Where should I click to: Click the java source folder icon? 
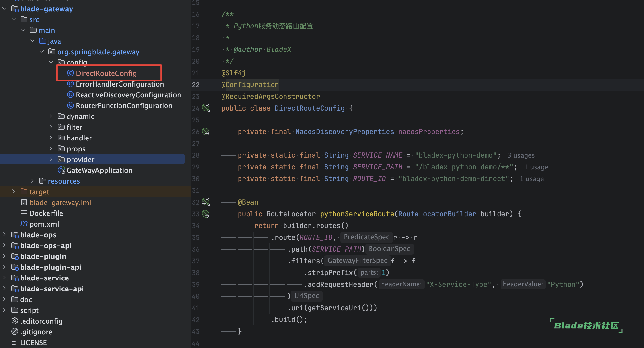[x=43, y=41]
